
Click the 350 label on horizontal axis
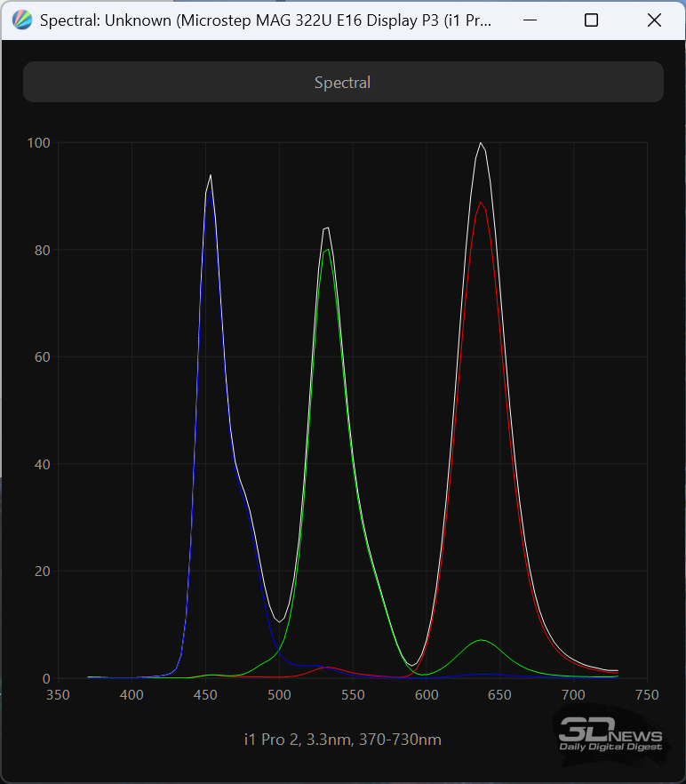pos(58,694)
